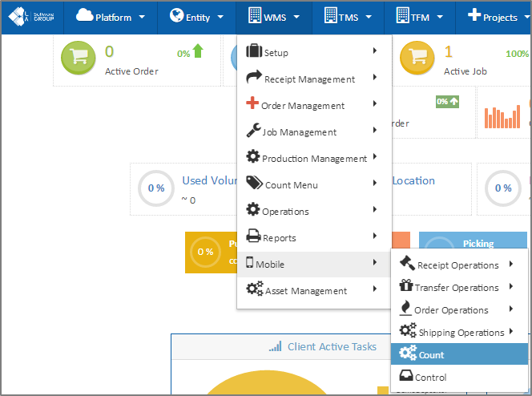532x396 pixels.
Task: Click the Reports printer icon
Action: (x=253, y=236)
